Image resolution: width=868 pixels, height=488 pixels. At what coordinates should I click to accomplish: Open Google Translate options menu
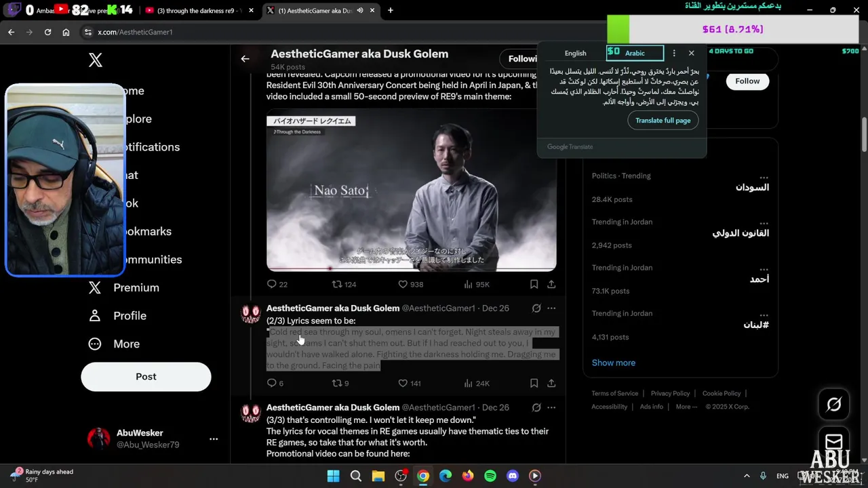coord(674,53)
